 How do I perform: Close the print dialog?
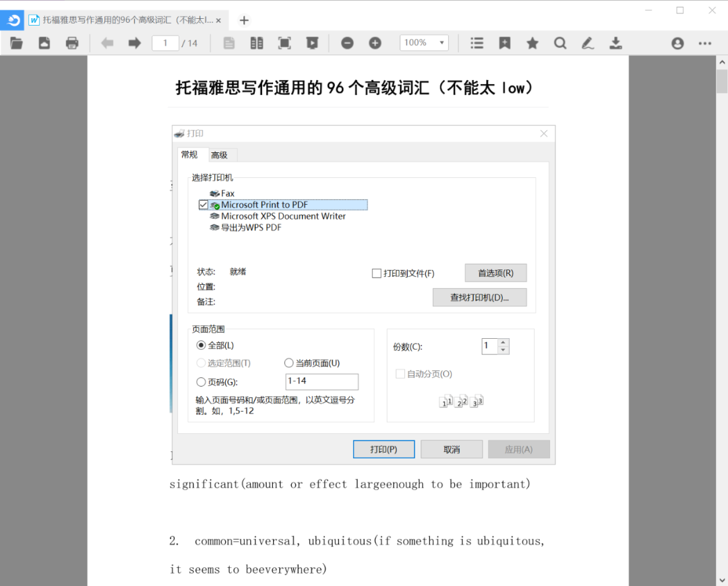544,133
